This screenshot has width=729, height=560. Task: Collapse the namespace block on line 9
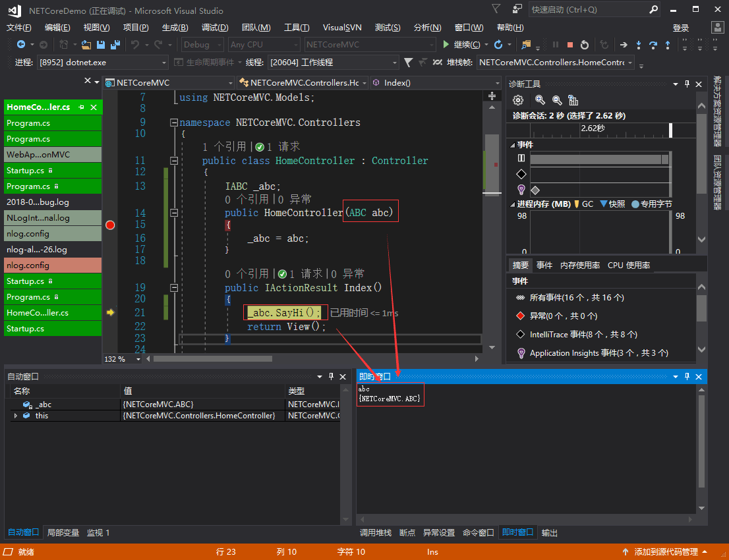[x=174, y=123]
